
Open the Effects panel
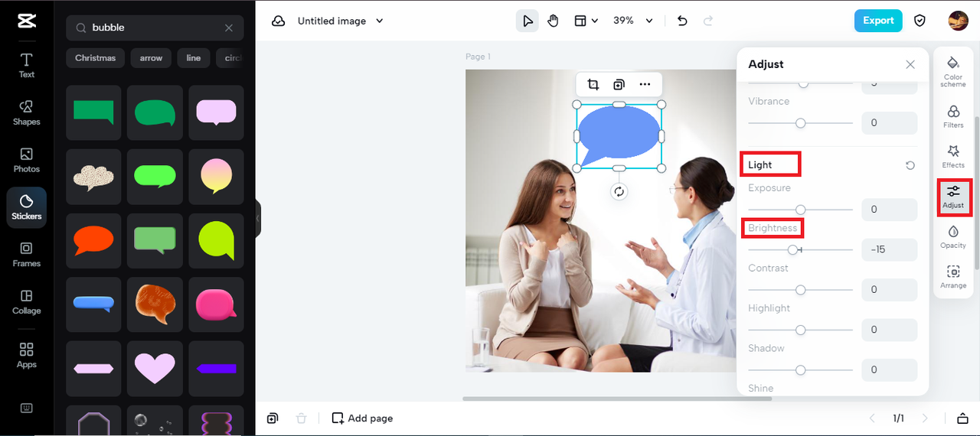pyautogui.click(x=953, y=157)
